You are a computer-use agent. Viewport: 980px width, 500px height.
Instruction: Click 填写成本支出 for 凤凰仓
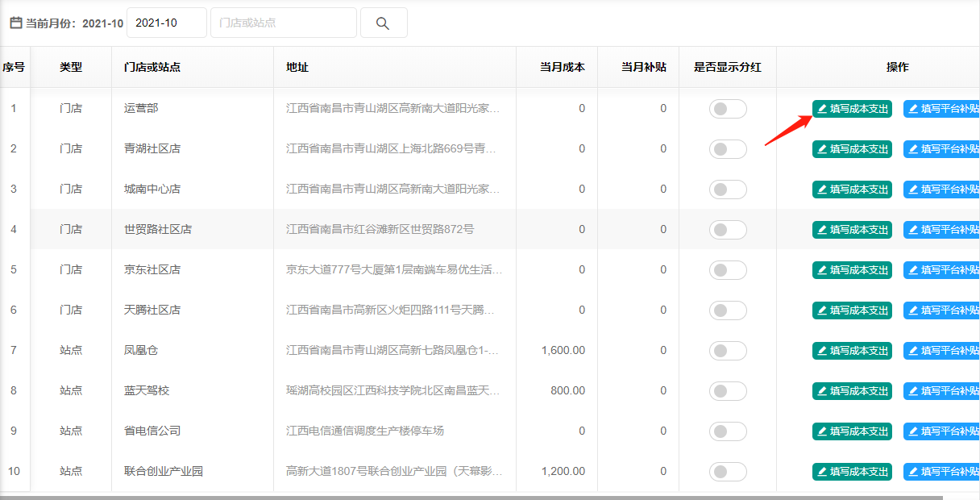coord(853,351)
